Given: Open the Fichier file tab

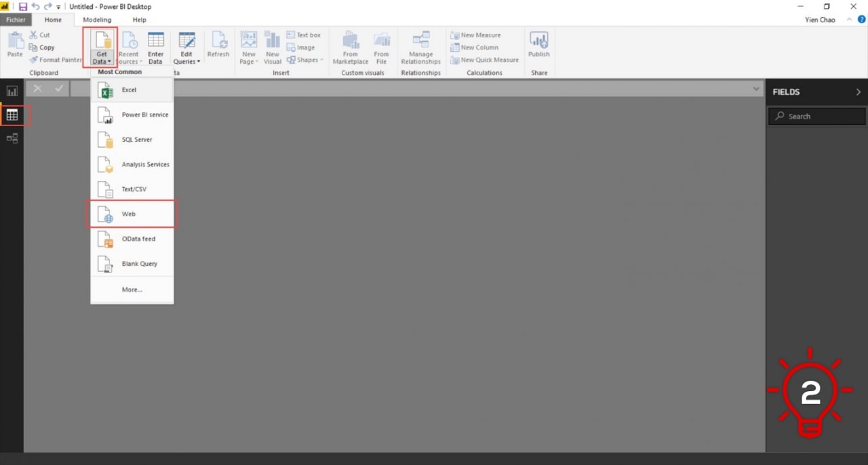Looking at the screenshot, I should 16,20.
